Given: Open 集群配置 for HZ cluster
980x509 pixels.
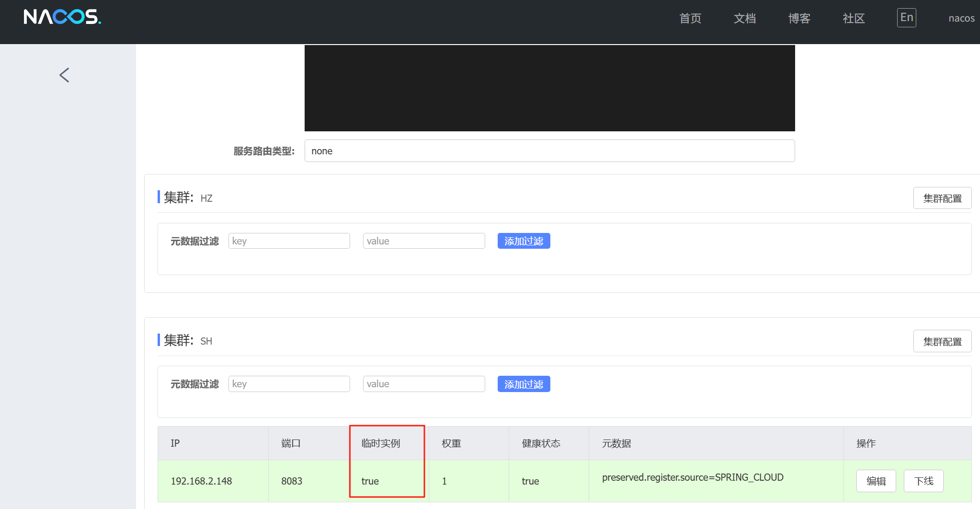Looking at the screenshot, I should tap(942, 198).
